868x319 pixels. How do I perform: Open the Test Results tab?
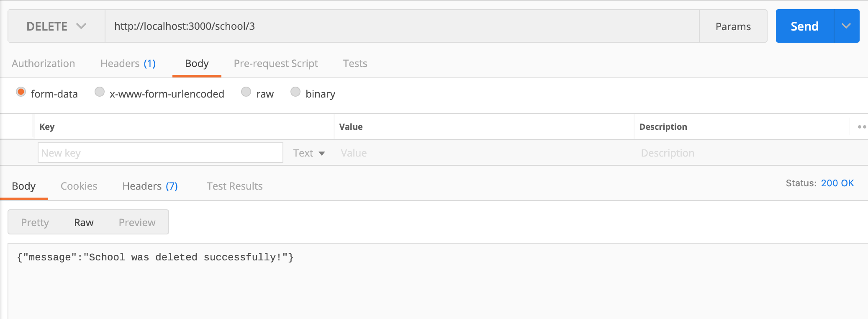point(234,186)
